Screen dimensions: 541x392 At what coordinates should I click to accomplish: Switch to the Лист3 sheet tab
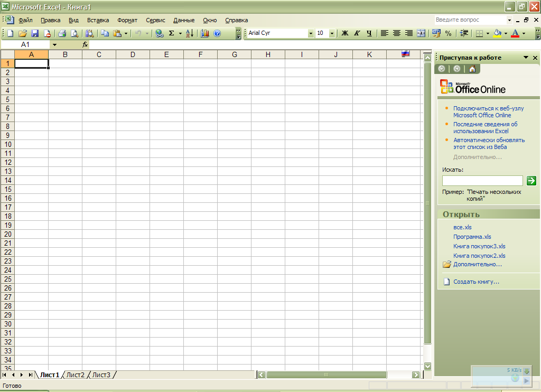click(101, 375)
